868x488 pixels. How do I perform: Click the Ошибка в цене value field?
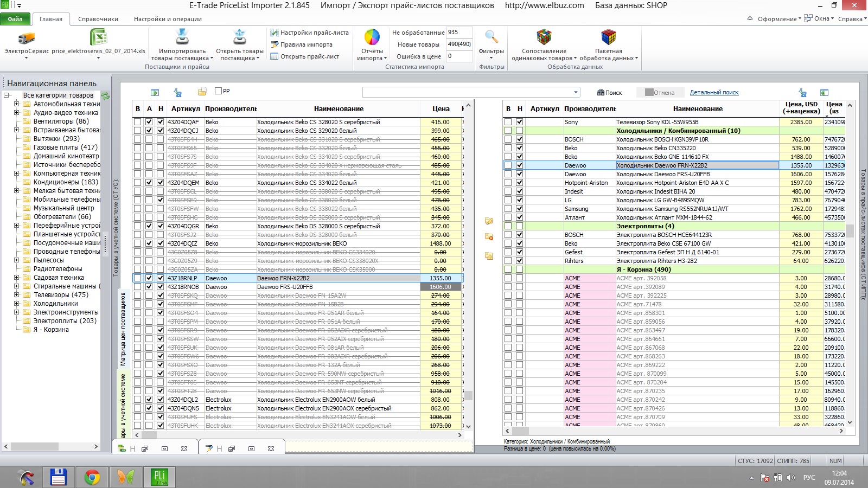pyautogui.click(x=459, y=56)
